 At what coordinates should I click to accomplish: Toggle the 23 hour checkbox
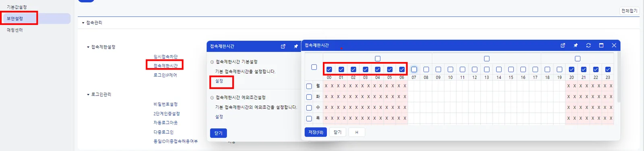pos(608,69)
